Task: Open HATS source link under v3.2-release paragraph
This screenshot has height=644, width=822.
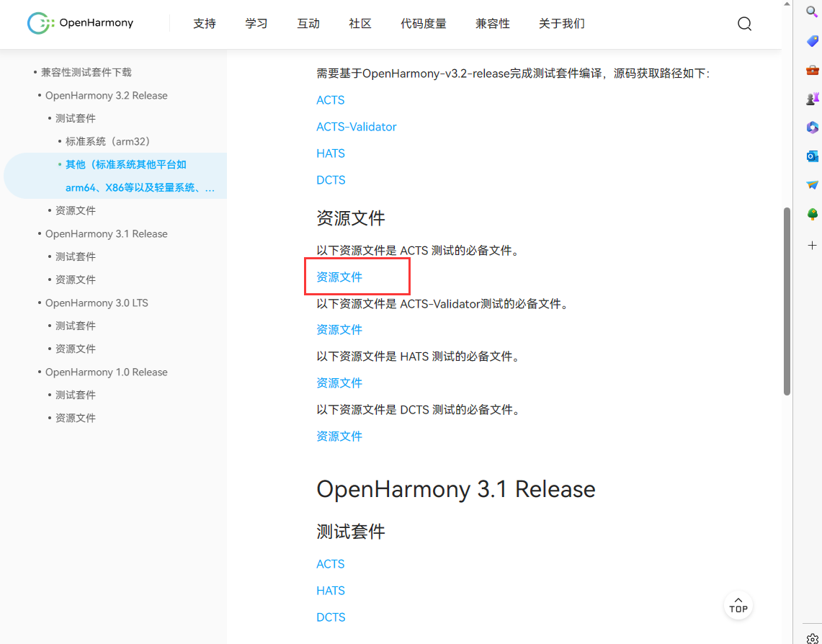Action: click(x=330, y=153)
